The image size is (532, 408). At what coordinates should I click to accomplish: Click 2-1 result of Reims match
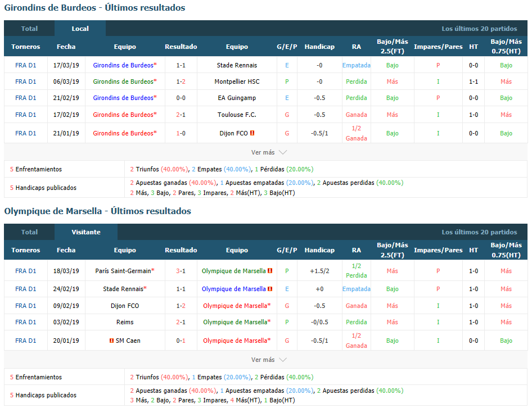(181, 322)
